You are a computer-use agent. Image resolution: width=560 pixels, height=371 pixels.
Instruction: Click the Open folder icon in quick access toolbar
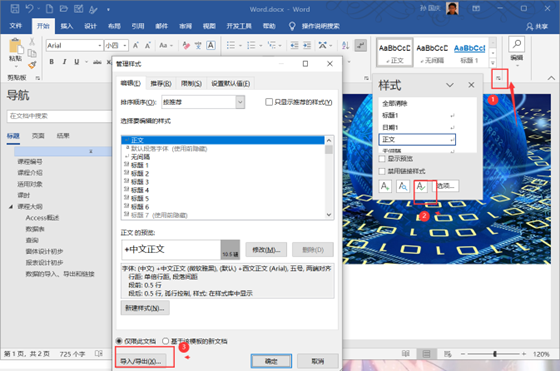(64, 9)
